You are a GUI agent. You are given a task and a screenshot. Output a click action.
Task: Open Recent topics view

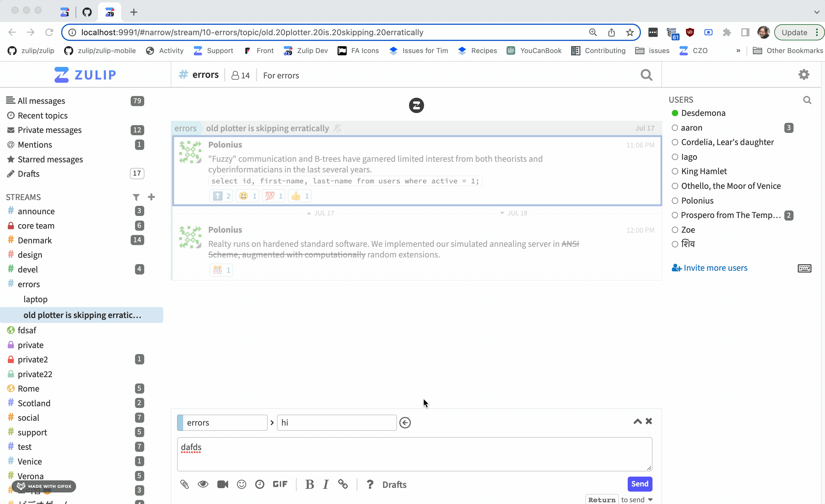click(x=42, y=115)
